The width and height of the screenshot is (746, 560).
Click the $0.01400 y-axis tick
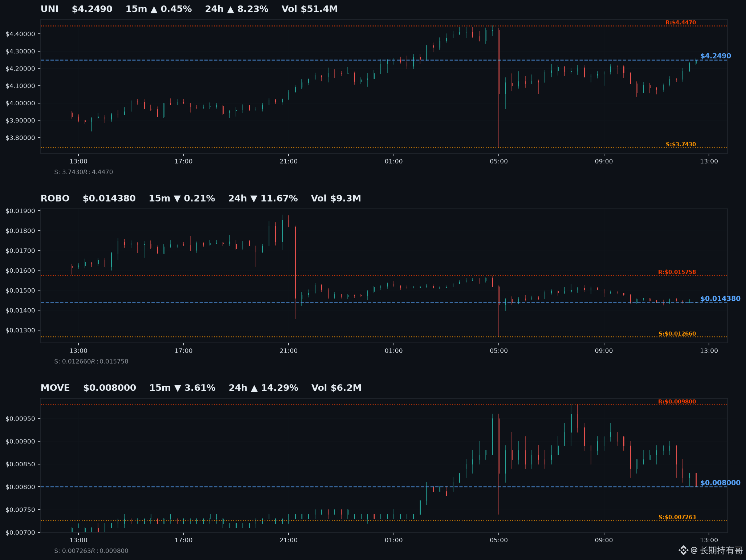click(x=20, y=311)
